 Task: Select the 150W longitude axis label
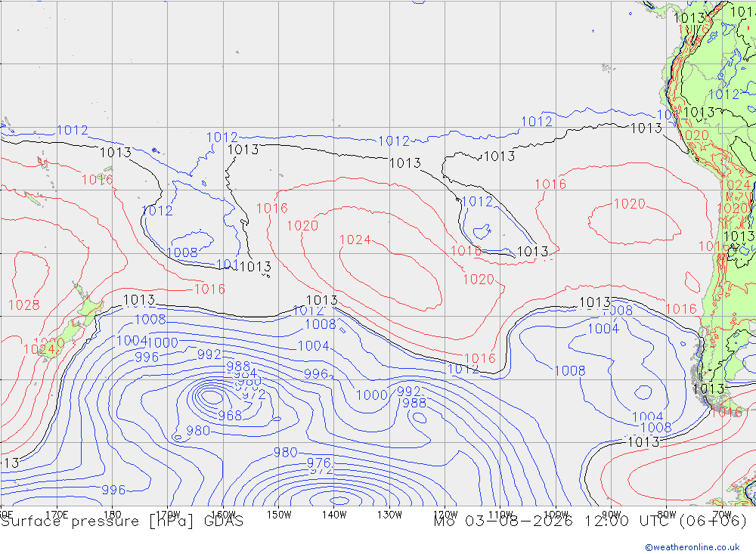coord(279,515)
